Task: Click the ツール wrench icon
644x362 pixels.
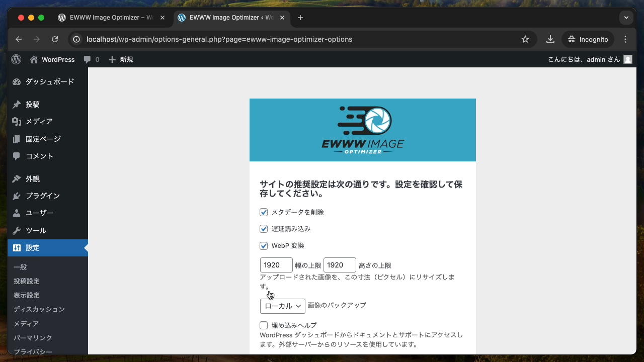Action: pos(17,230)
